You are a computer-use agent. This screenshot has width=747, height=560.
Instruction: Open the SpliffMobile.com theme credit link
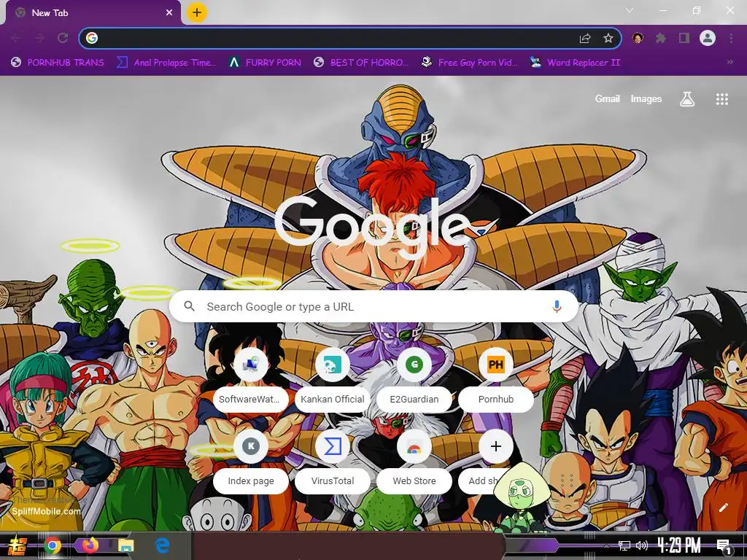pos(46,511)
